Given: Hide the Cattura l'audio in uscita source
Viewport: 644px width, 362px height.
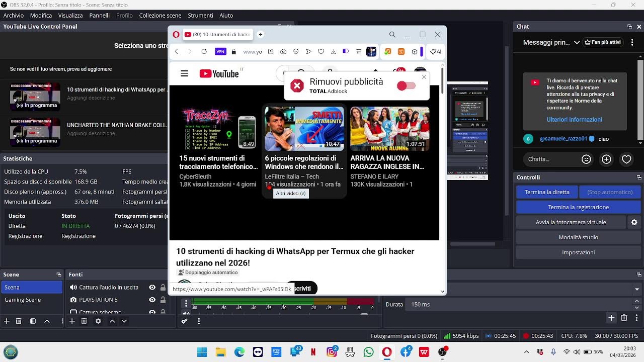Looking at the screenshot, I should point(152,287).
